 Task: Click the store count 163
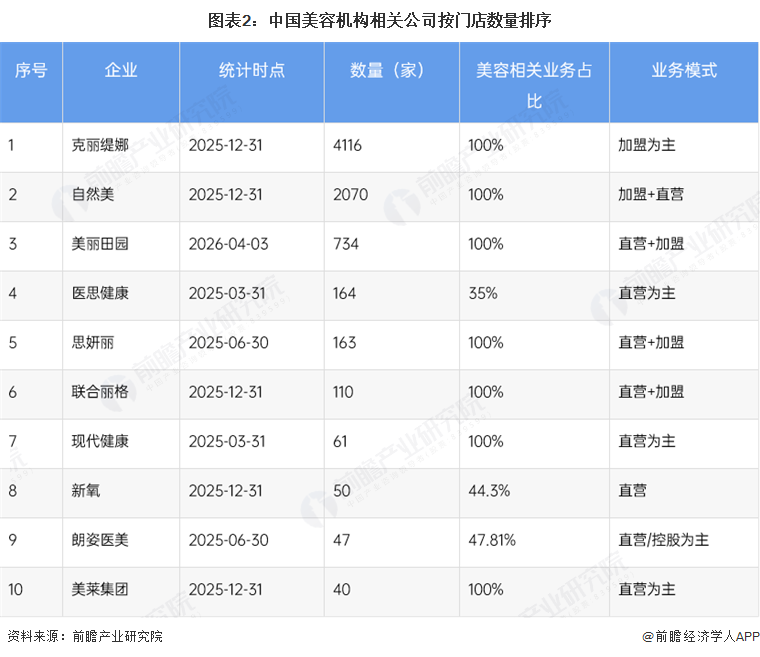click(x=345, y=343)
